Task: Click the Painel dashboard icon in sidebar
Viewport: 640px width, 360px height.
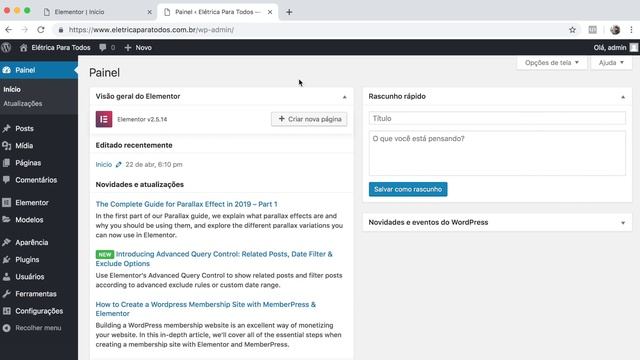Action: pos(7,70)
